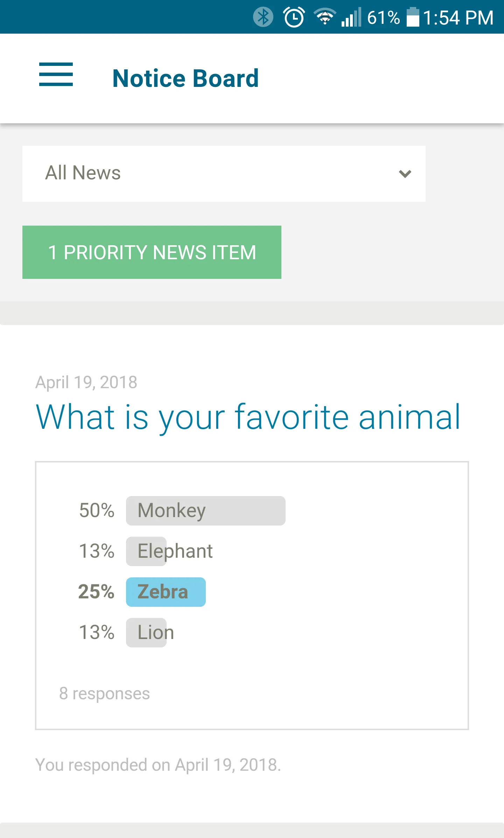The height and width of the screenshot is (838, 504).
Task: Tap the 50% percentage label
Action: [97, 510]
